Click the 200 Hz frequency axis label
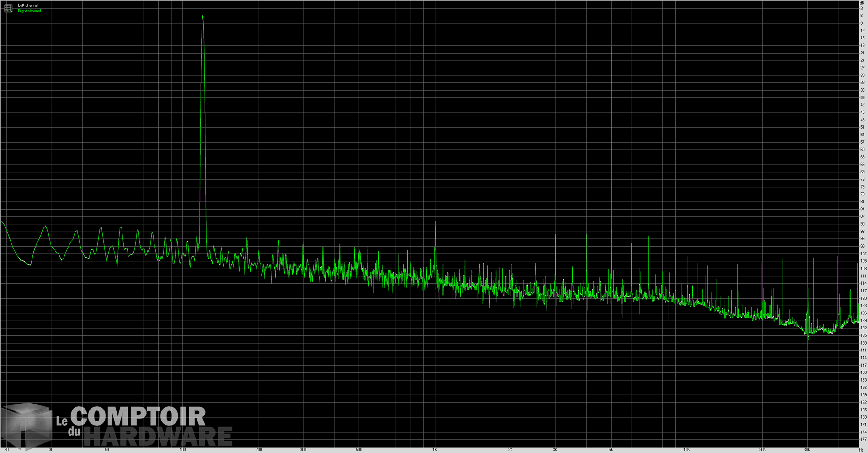This screenshot has height=453, width=868. click(x=259, y=450)
